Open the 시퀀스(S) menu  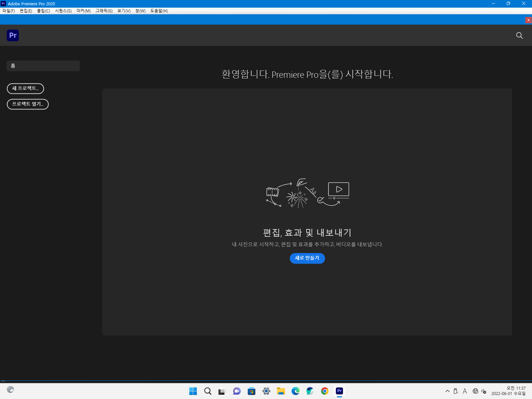point(63,11)
